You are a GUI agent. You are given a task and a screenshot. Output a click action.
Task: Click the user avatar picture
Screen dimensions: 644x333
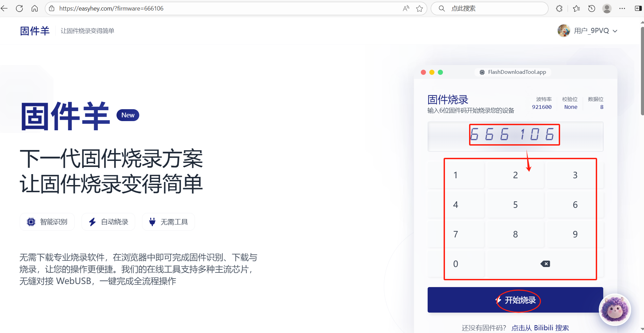coord(564,31)
